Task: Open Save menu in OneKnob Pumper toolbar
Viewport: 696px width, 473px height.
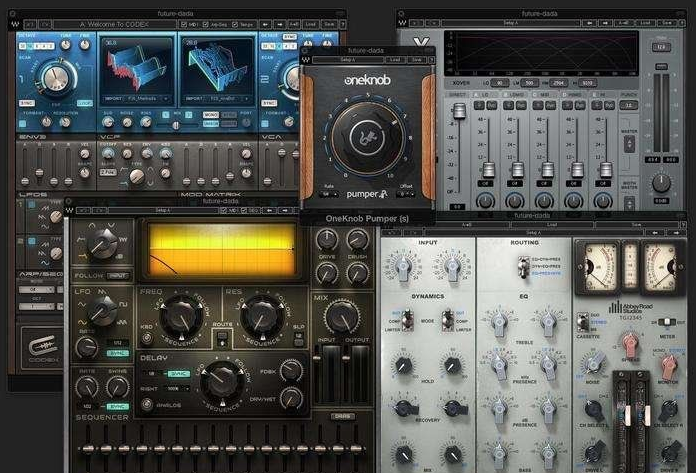Action: pos(416,59)
